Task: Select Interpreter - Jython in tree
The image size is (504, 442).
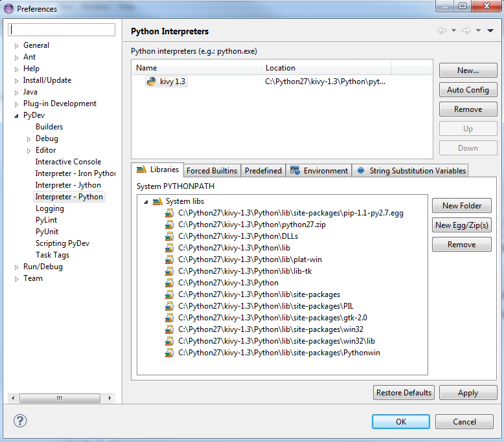Action: tap(68, 185)
